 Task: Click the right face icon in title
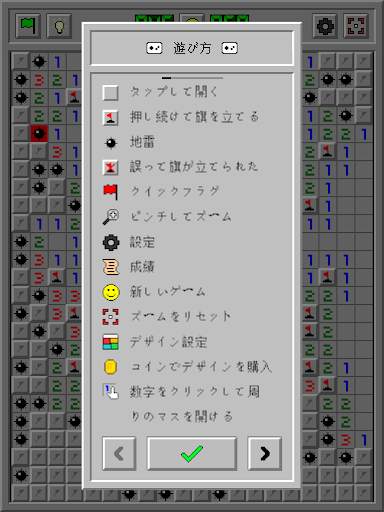click(x=230, y=48)
